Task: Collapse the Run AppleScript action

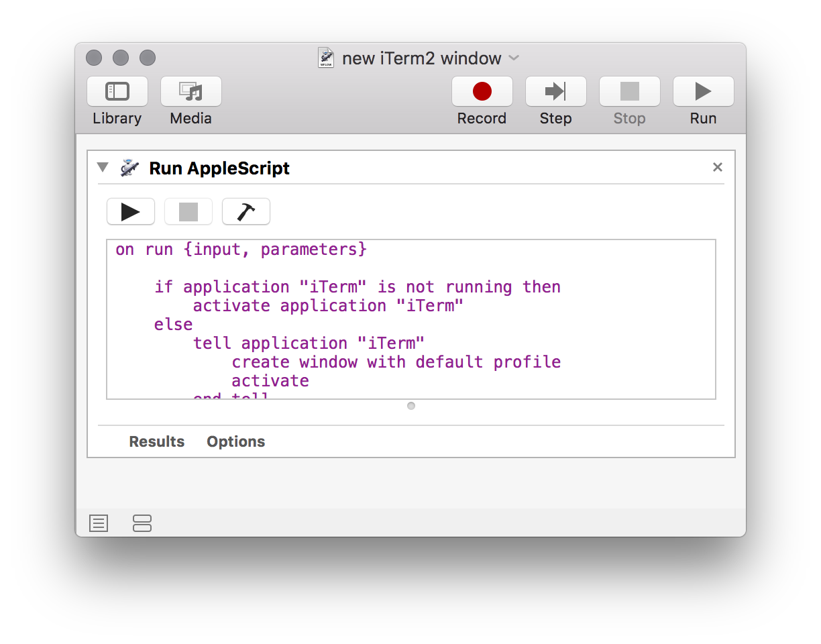Action: [103, 167]
